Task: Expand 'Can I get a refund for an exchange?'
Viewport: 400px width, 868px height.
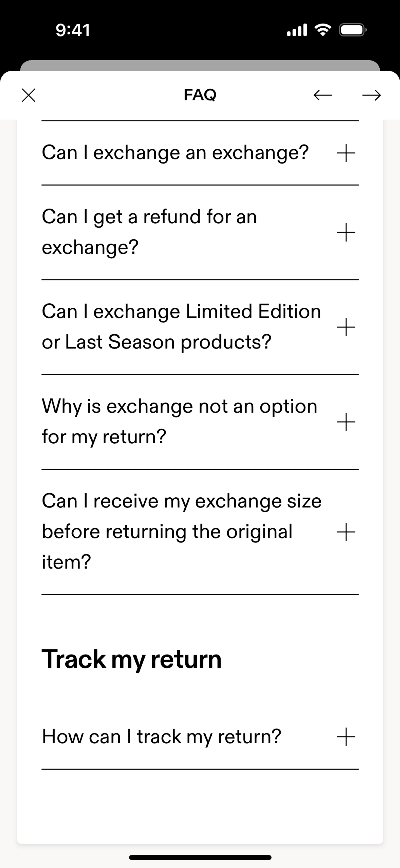Action: tap(149, 232)
